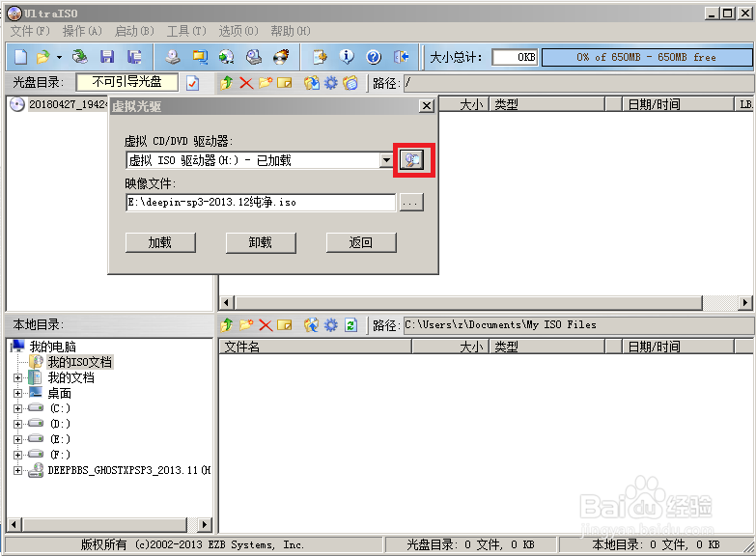Select 我的电脑 in local tree
The image size is (756, 556).
tap(52, 347)
